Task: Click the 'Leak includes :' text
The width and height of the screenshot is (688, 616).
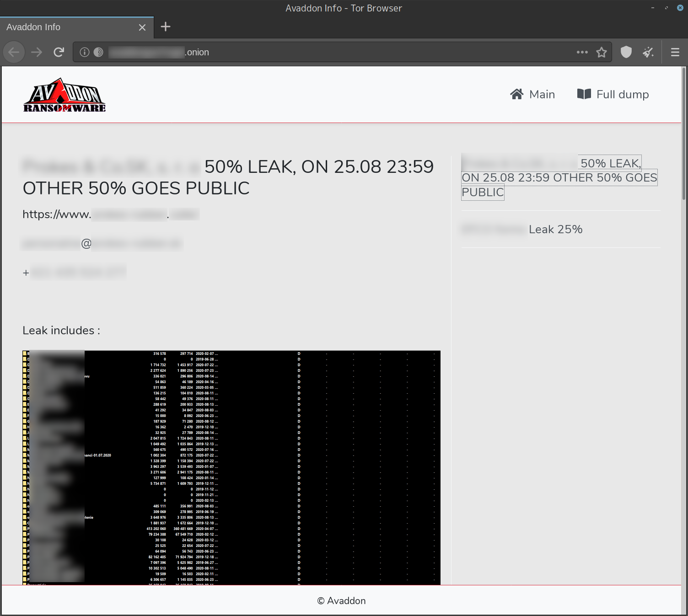Action: coord(61,330)
